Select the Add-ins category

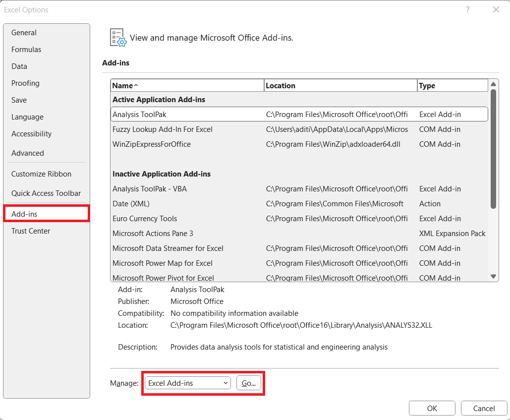click(x=47, y=214)
